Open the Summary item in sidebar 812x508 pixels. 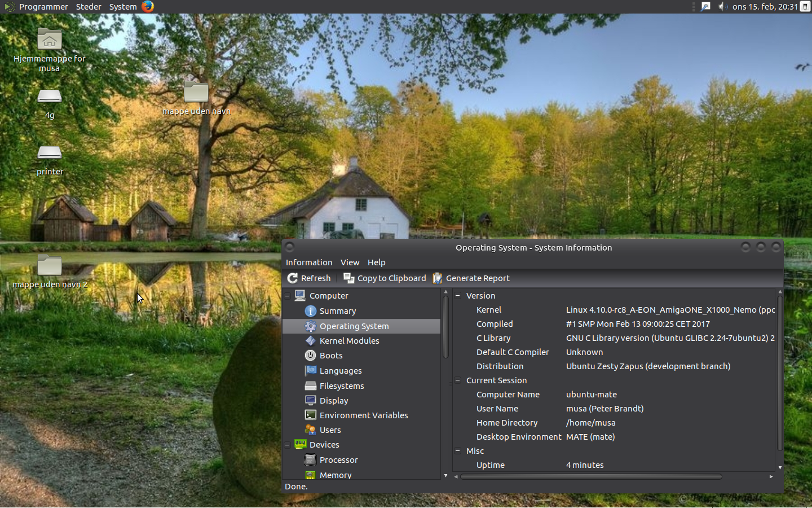click(x=337, y=311)
